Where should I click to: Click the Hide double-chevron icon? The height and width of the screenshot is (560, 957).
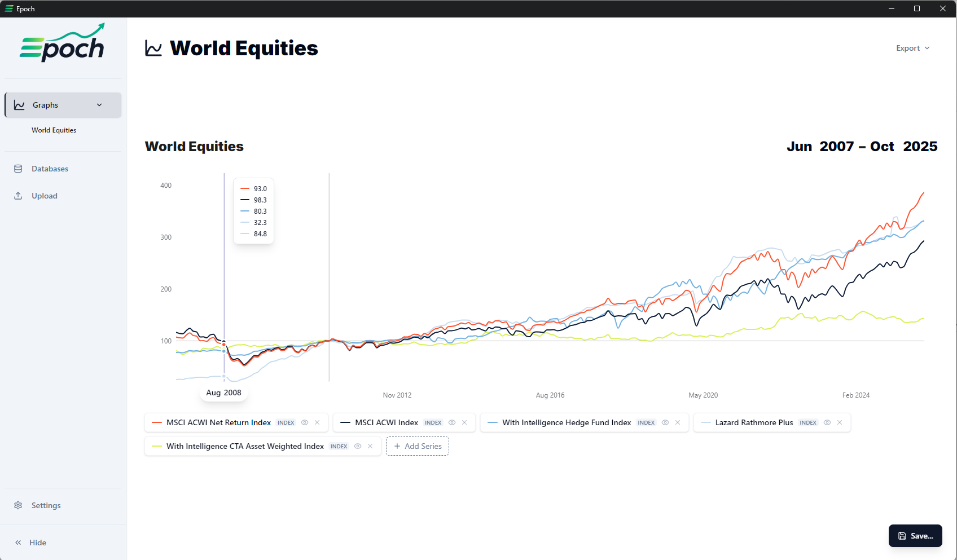18,543
